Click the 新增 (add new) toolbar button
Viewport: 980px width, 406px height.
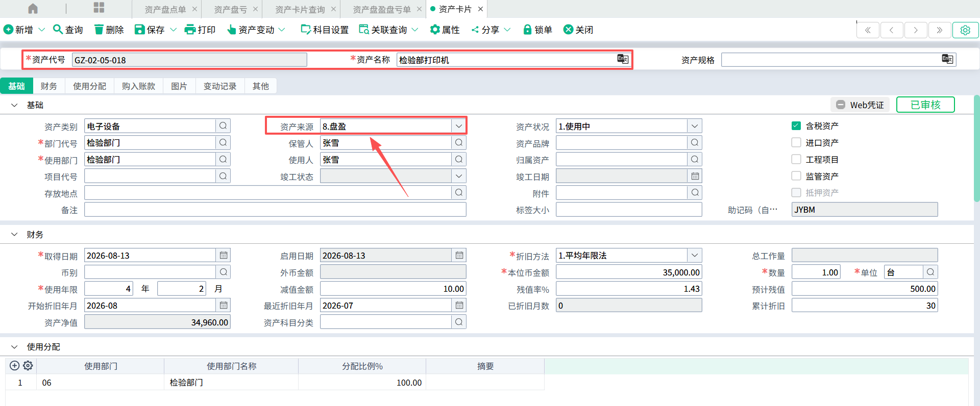point(18,30)
